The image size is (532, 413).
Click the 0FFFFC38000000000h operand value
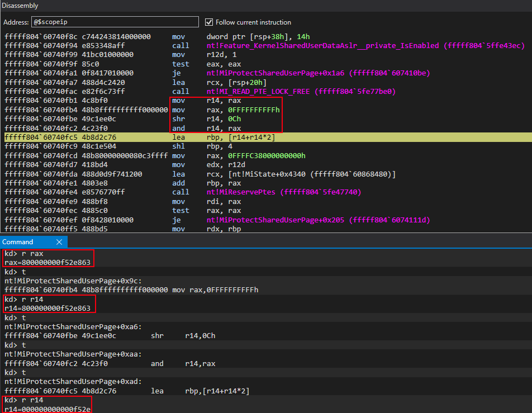264,155
